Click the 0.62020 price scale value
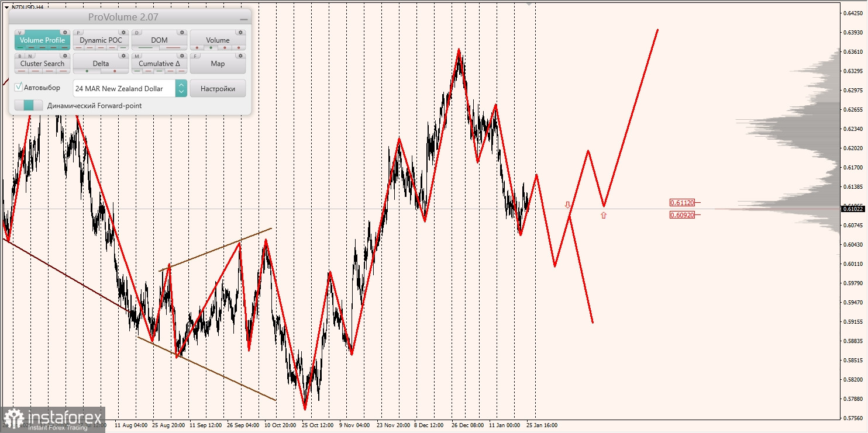Image resolution: width=868 pixels, height=433 pixels. pos(854,148)
